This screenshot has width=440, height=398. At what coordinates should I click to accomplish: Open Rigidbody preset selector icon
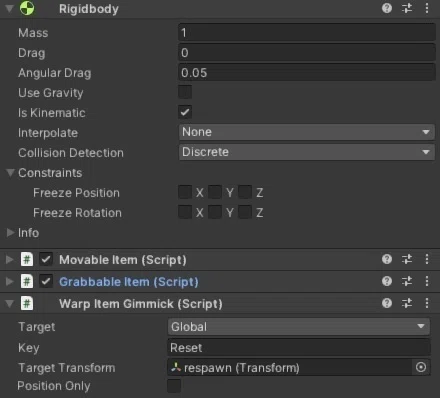tap(407, 8)
